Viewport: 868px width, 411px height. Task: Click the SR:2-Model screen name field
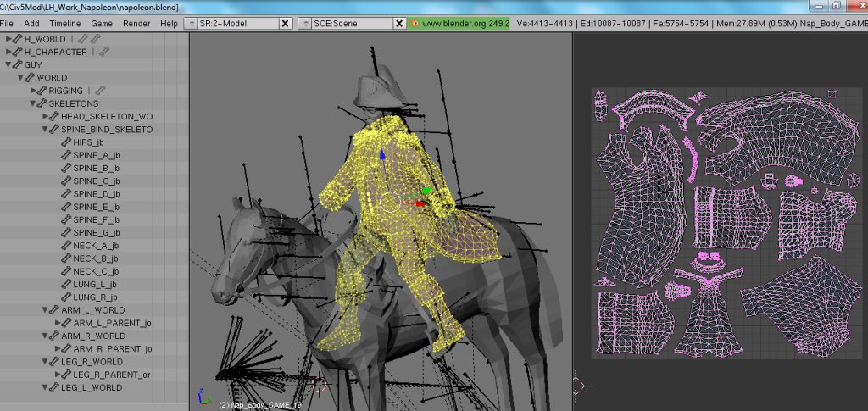tap(238, 23)
